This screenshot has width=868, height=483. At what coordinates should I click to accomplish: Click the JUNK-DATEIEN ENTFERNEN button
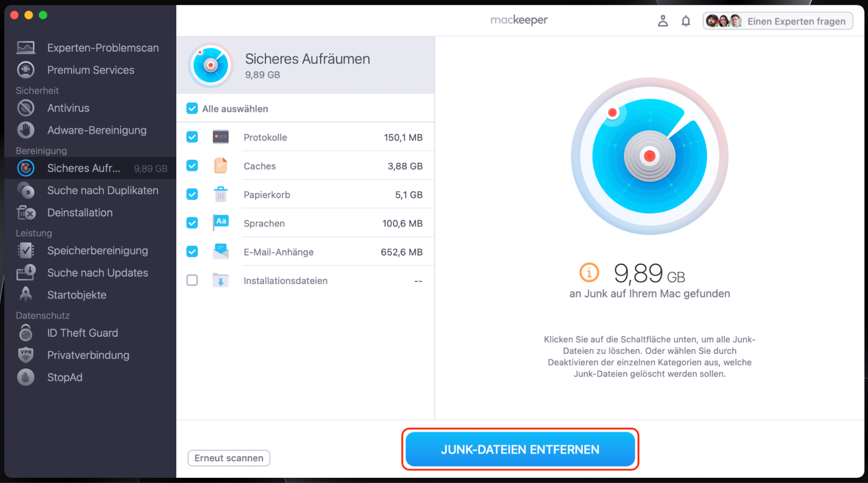coord(520,449)
